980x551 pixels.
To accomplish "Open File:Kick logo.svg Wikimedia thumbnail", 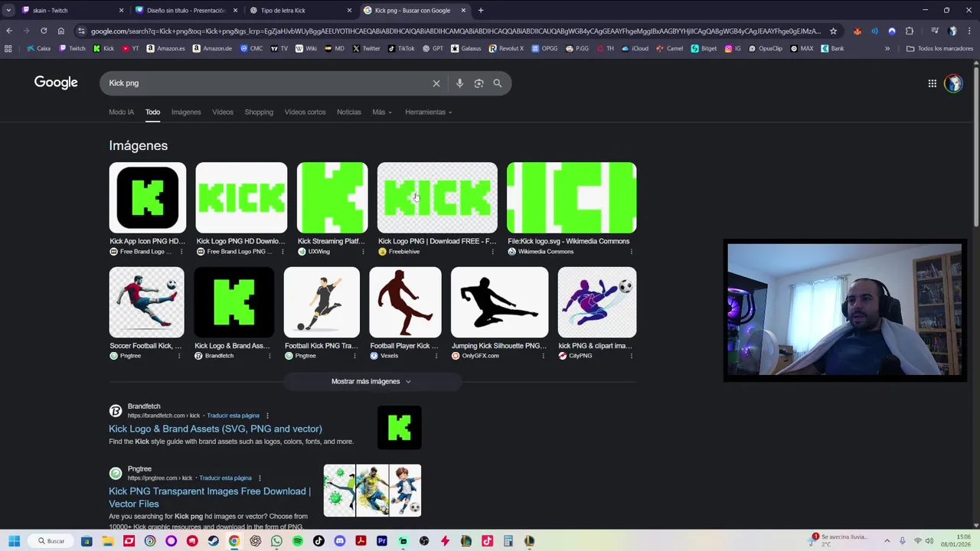I will click(x=571, y=197).
